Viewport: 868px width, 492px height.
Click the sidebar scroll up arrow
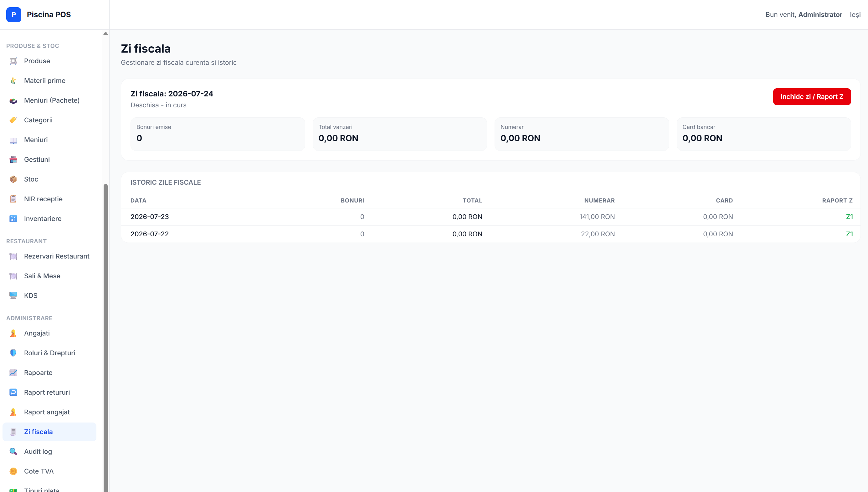coord(105,33)
